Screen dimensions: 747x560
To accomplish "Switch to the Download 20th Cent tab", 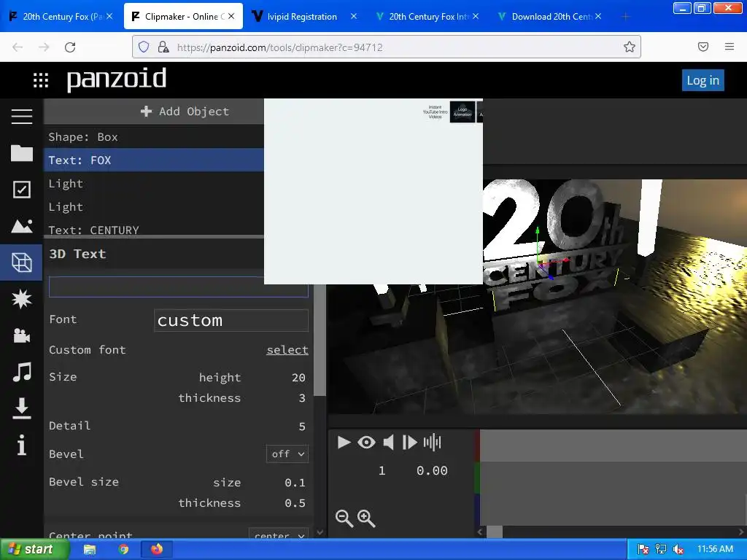I will tap(550, 16).
